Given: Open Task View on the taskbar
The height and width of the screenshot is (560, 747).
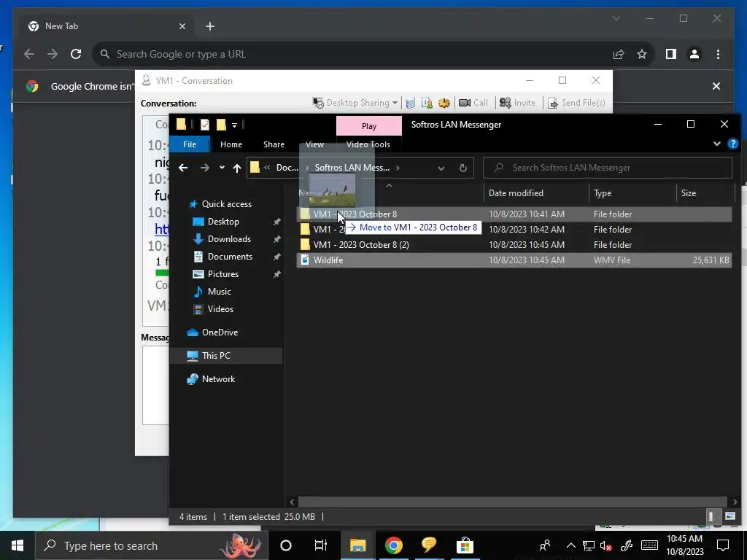Looking at the screenshot, I should [321, 545].
